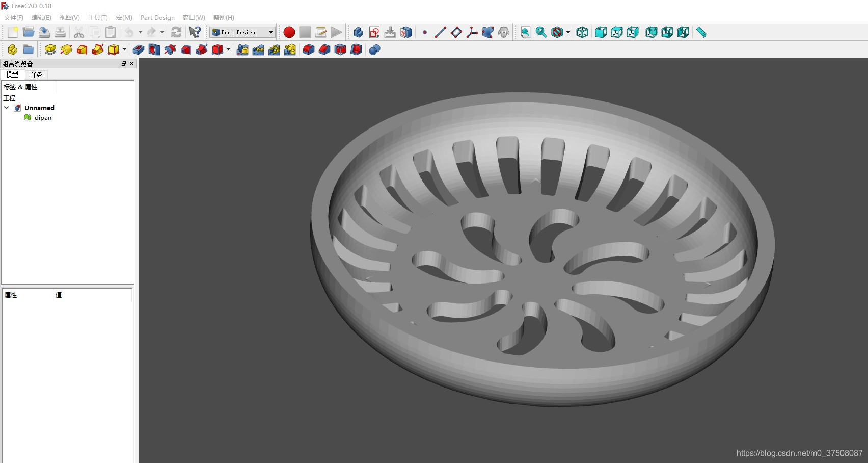Expand the Draw style dropdown arrow
This screenshot has width=868, height=463.
568,32
